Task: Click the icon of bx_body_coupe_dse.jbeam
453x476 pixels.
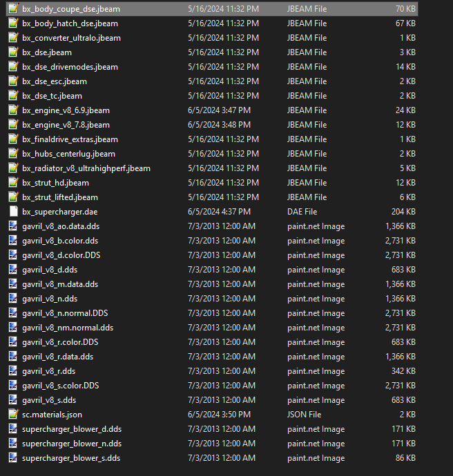Action: 13,8
